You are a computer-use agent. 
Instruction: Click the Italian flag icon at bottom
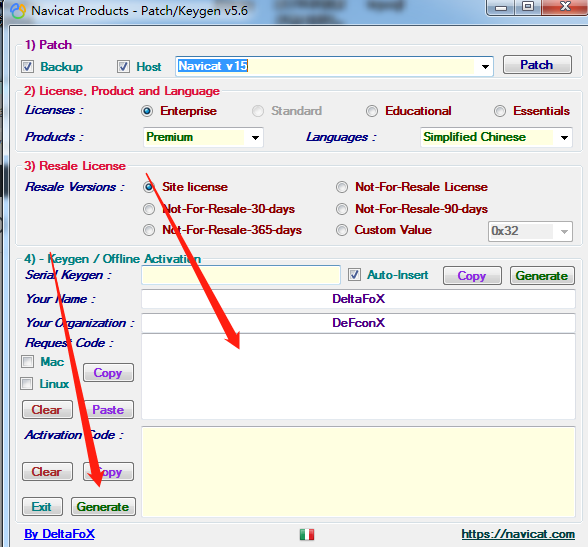[x=307, y=534]
